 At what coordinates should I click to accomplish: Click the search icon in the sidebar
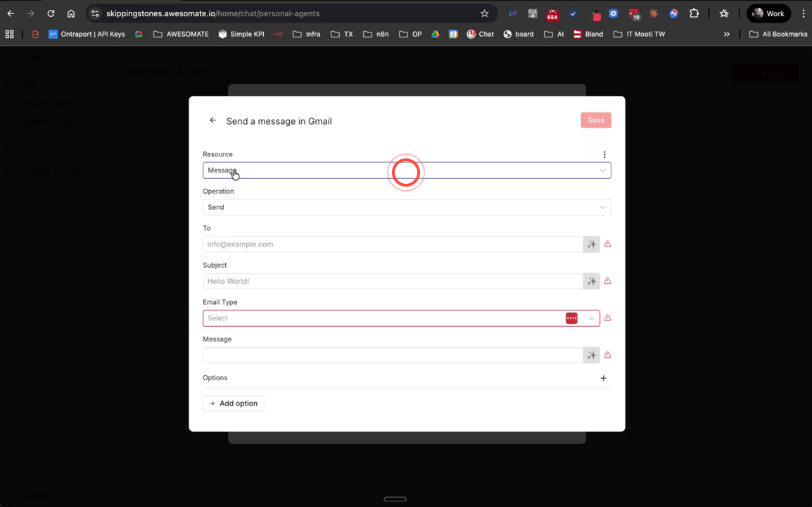click(79, 58)
